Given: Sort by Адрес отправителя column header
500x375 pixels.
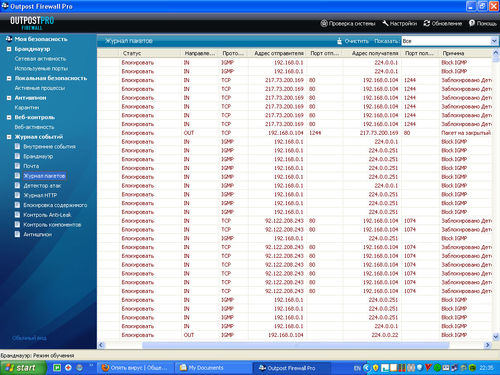Looking at the screenshot, I should pos(278,53).
